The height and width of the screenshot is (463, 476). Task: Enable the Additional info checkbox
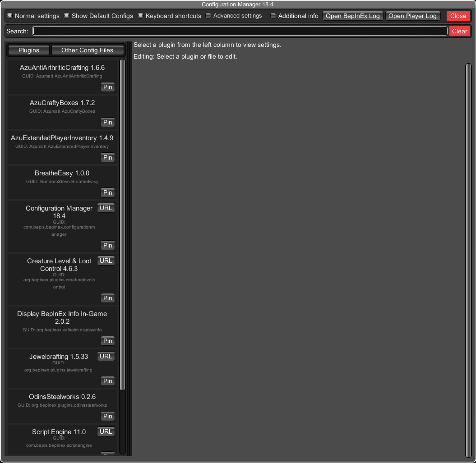coord(273,15)
